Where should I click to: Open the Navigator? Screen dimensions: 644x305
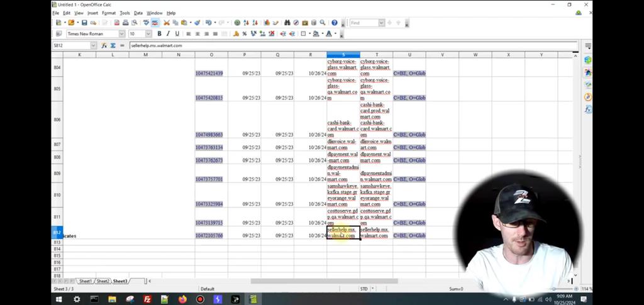point(296,23)
